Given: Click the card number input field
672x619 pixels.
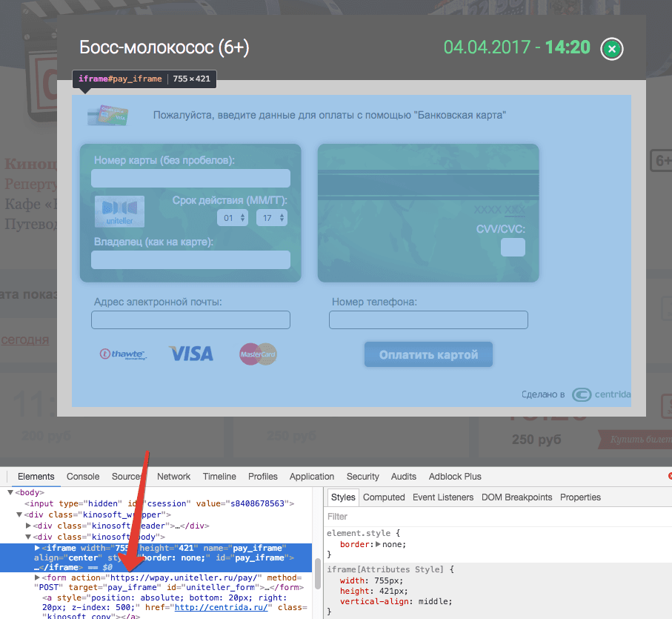Looking at the screenshot, I should click(x=190, y=179).
